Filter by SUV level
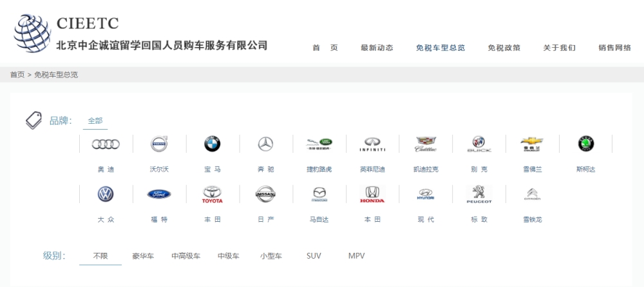Screen dimensions: 644x287 click(314, 256)
